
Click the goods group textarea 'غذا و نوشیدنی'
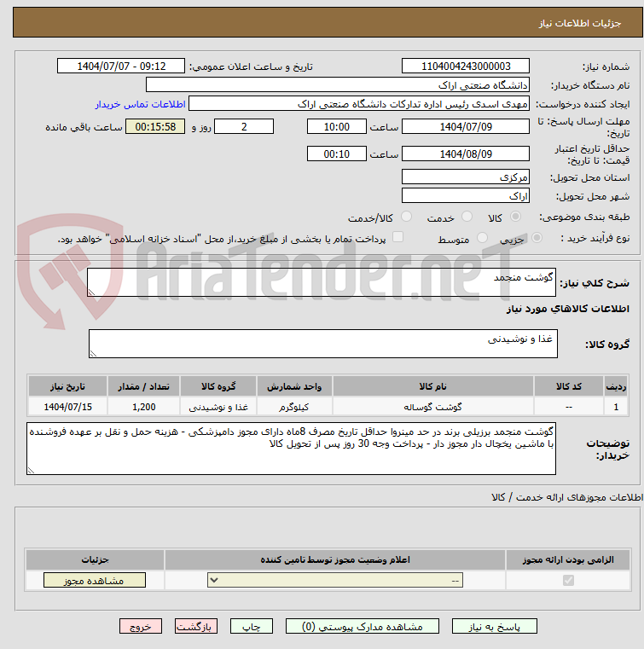coord(322,344)
